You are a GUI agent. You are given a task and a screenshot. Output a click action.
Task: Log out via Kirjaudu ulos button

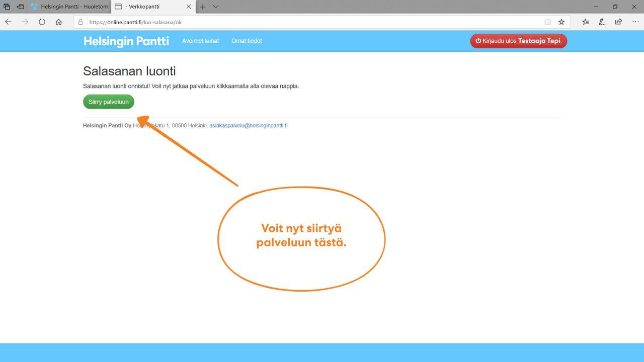coord(518,41)
